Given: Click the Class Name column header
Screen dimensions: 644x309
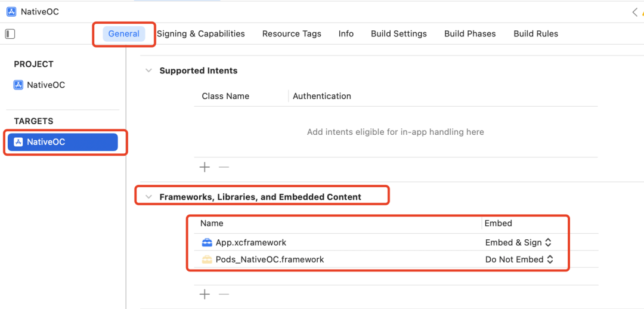Looking at the screenshot, I should (x=225, y=96).
